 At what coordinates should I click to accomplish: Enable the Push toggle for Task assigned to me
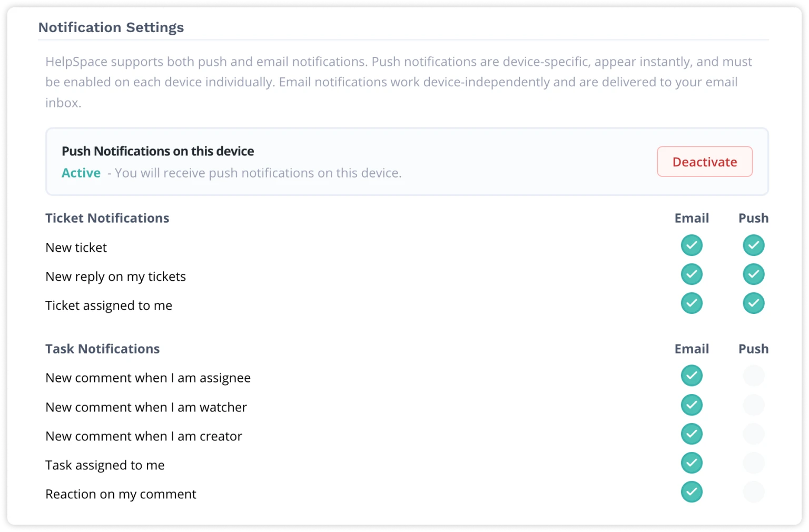coord(753,463)
